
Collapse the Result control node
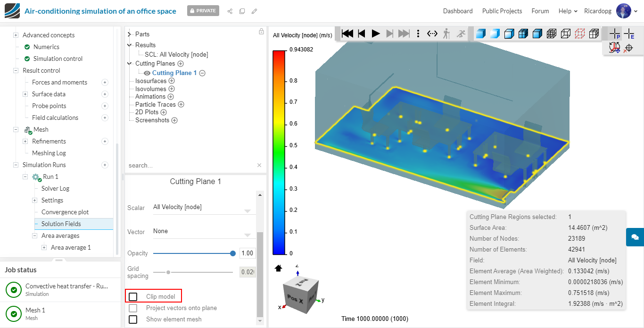point(16,70)
